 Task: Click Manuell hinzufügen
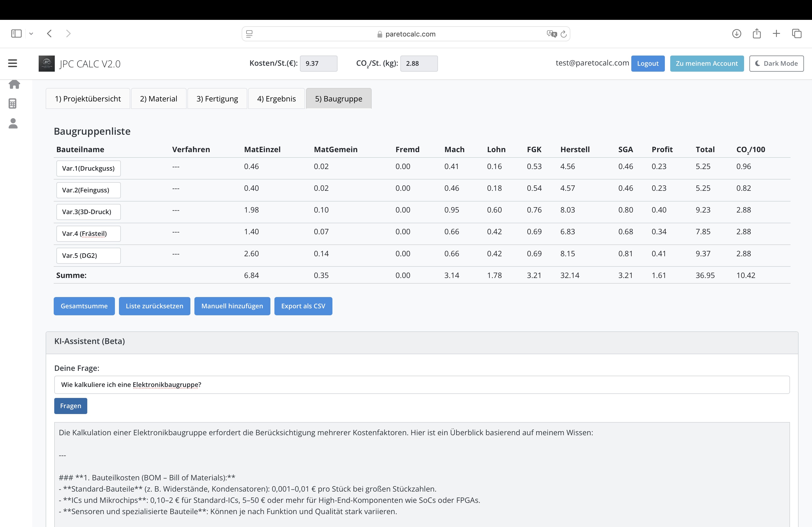(232, 306)
